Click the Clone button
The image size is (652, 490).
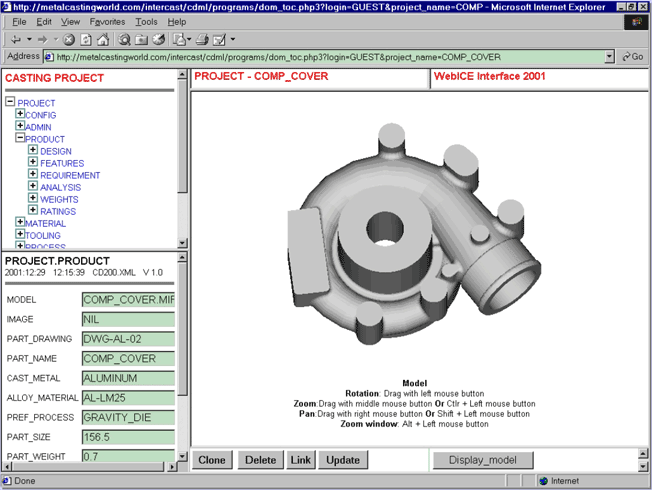coord(212,460)
